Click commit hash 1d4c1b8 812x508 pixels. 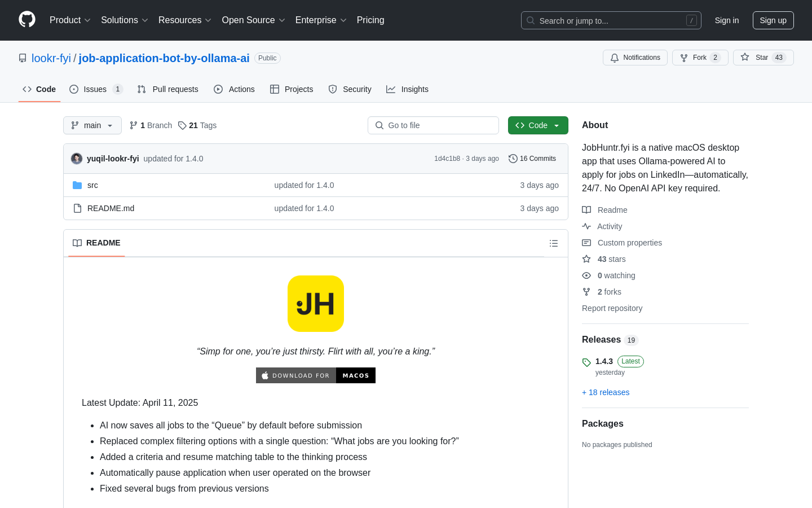pyautogui.click(x=447, y=159)
